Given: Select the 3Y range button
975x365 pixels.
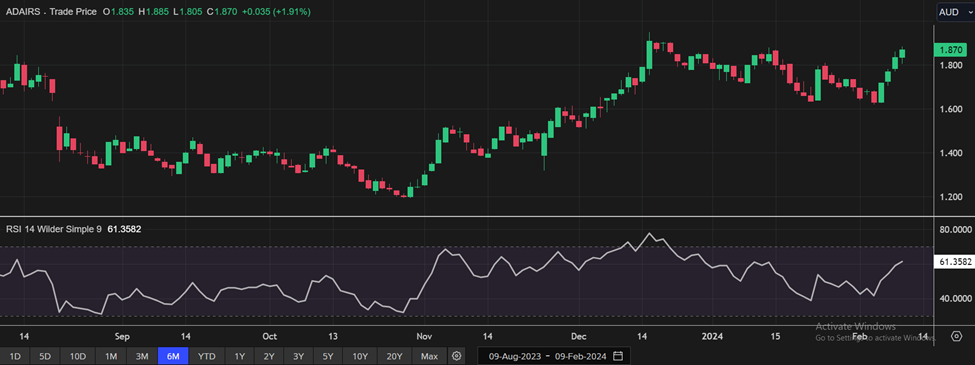Looking at the screenshot, I should point(298,356).
